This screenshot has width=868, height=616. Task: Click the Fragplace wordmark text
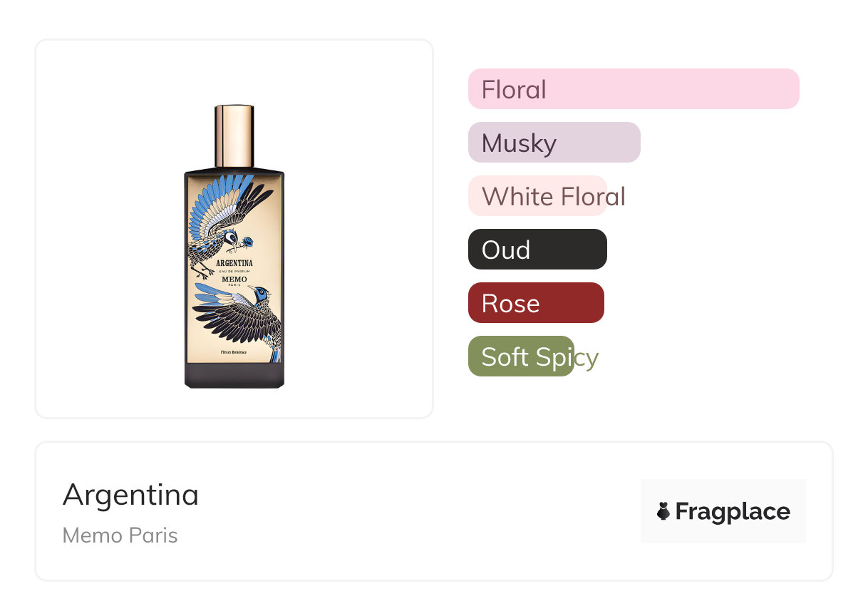(733, 511)
